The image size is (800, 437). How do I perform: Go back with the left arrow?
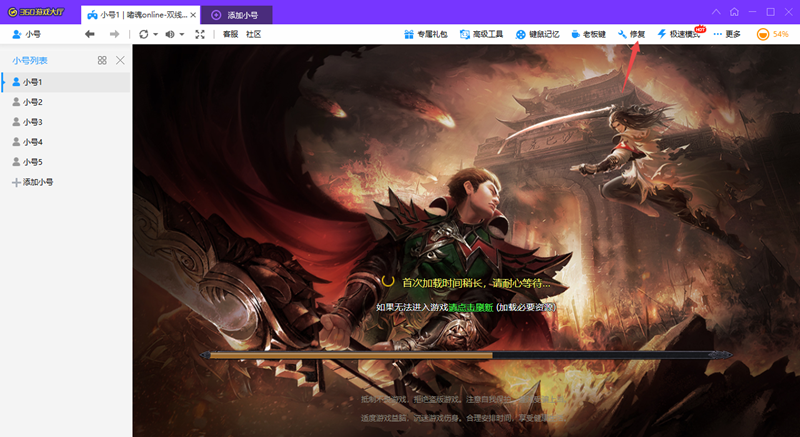[x=90, y=34]
